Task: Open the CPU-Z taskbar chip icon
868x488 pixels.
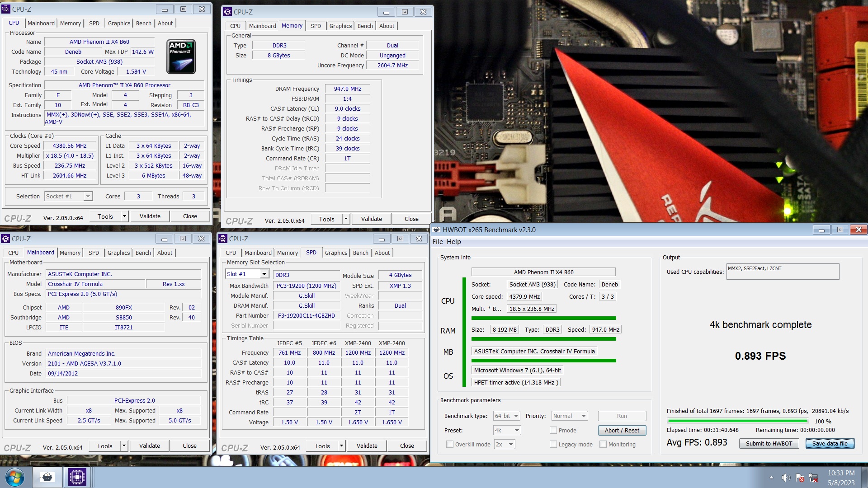Action: point(77,477)
